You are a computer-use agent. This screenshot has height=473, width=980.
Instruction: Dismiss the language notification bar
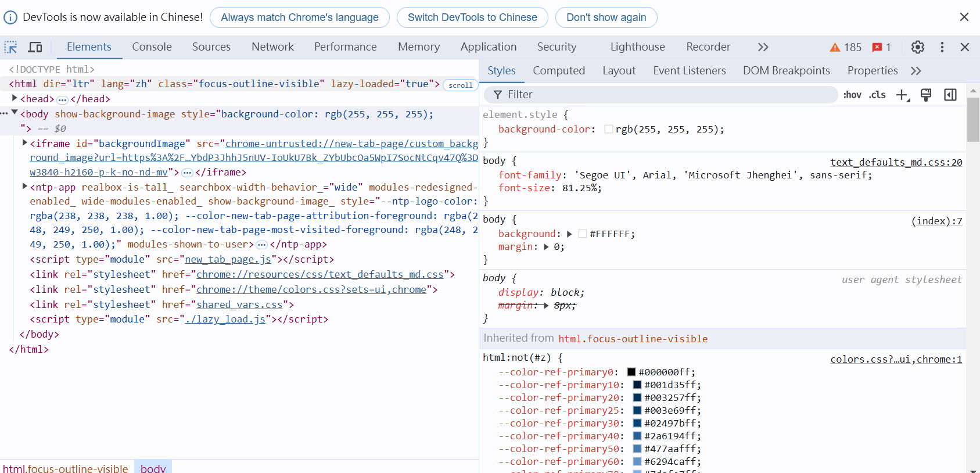(x=964, y=17)
